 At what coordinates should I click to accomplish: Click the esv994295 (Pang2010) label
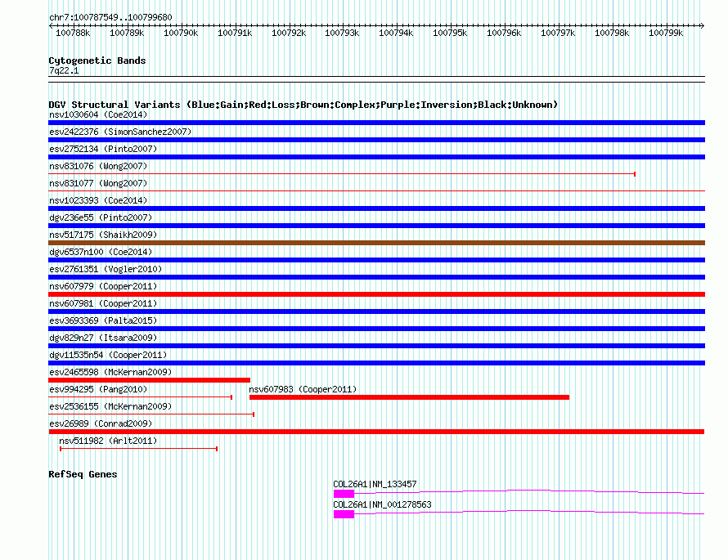[98, 389]
